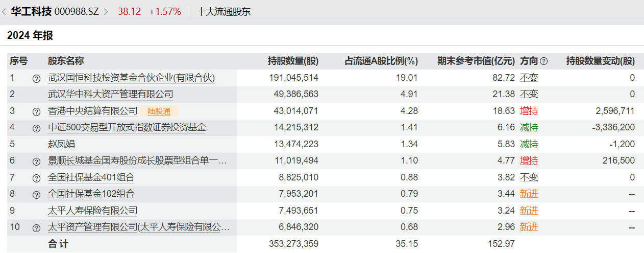Open 中证500交易型开放式指数证券投资基金
The image size is (644, 253).
(127, 127)
